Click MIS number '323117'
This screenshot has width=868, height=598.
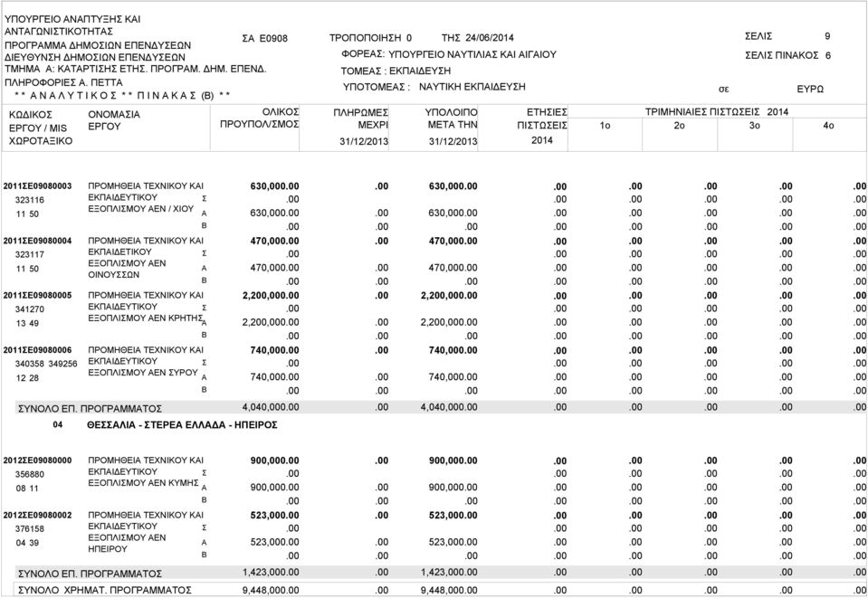click(29, 254)
